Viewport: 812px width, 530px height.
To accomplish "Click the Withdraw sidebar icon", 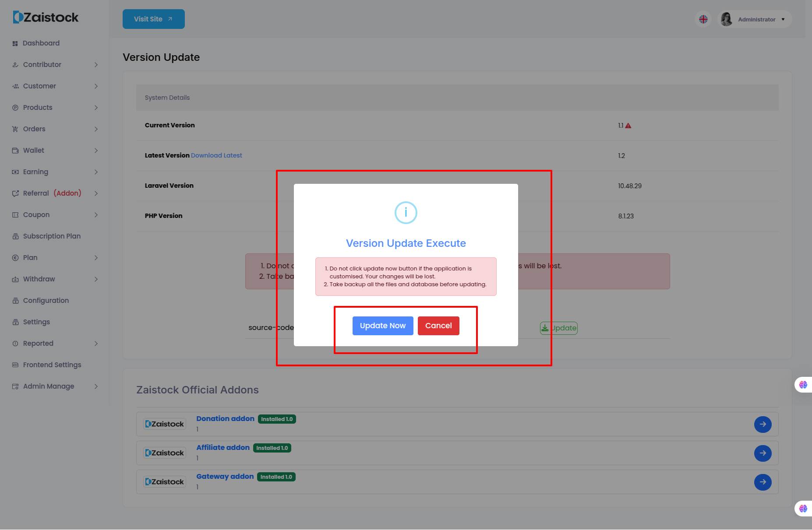I will coord(15,279).
